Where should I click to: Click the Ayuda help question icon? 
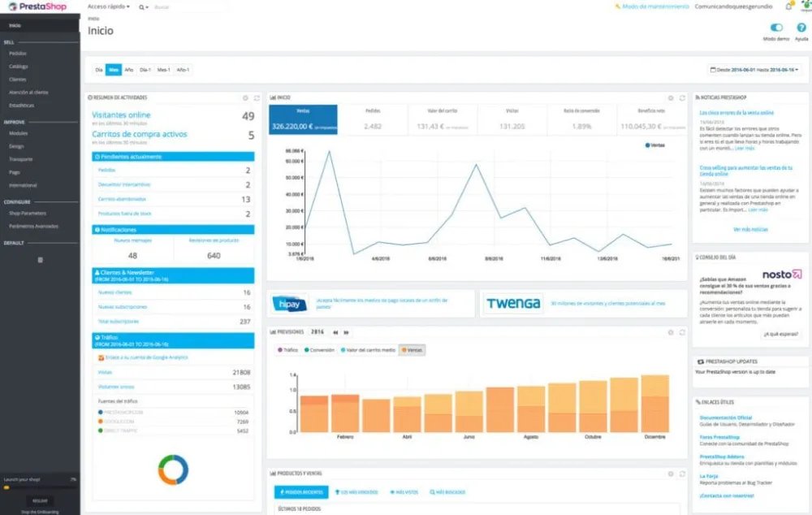801,28
